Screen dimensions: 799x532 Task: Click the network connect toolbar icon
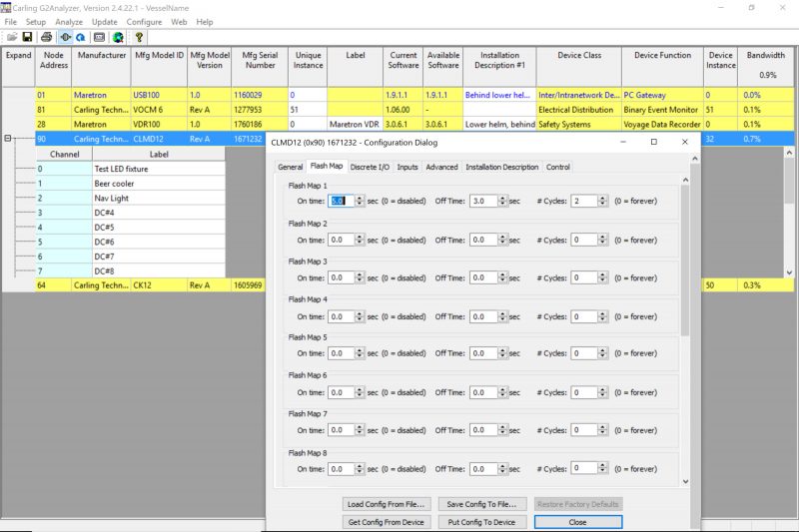[65, 37]
